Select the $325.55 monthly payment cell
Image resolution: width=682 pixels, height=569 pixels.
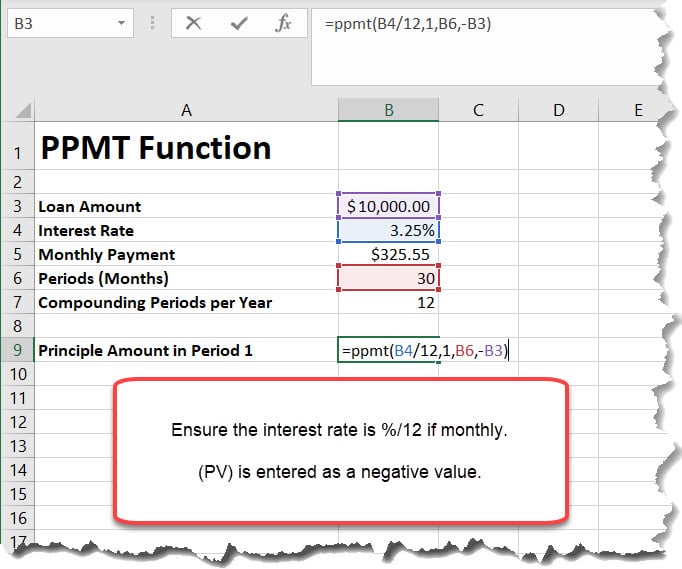click(x=388, y=254)
